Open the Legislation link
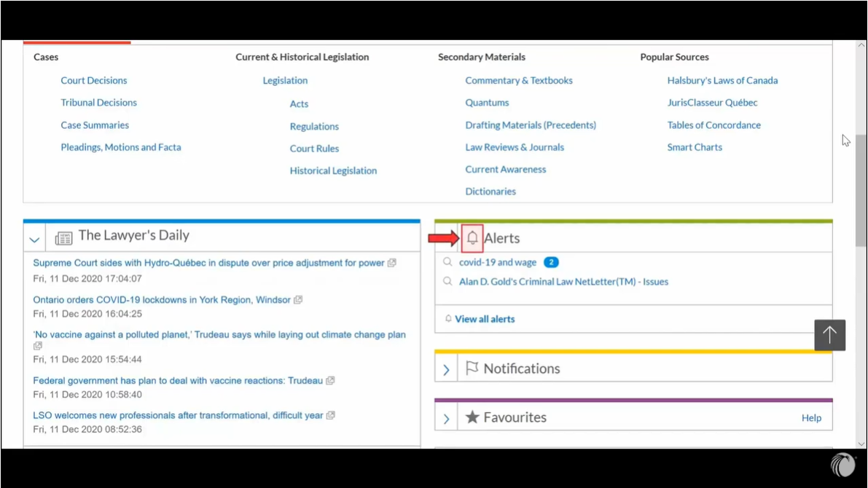This screenshot has height=488, width=868. pyautogui.click(x=285, y=80)
